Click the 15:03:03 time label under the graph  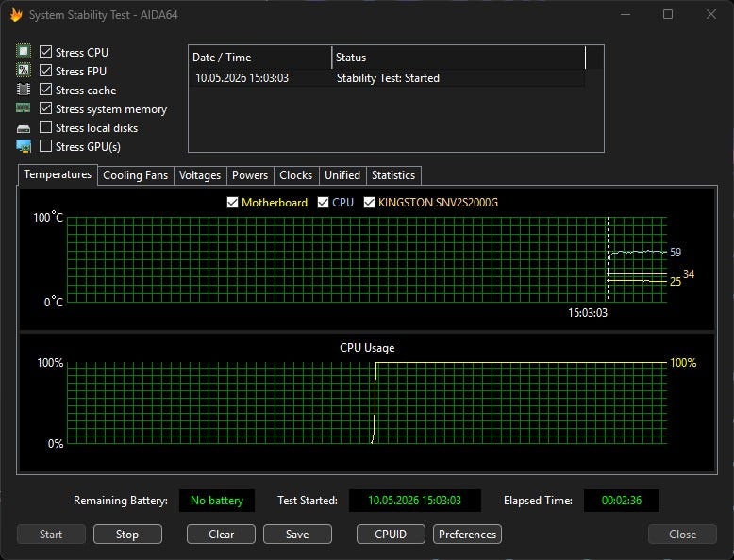pyautogui.click(x=588, y=313)
